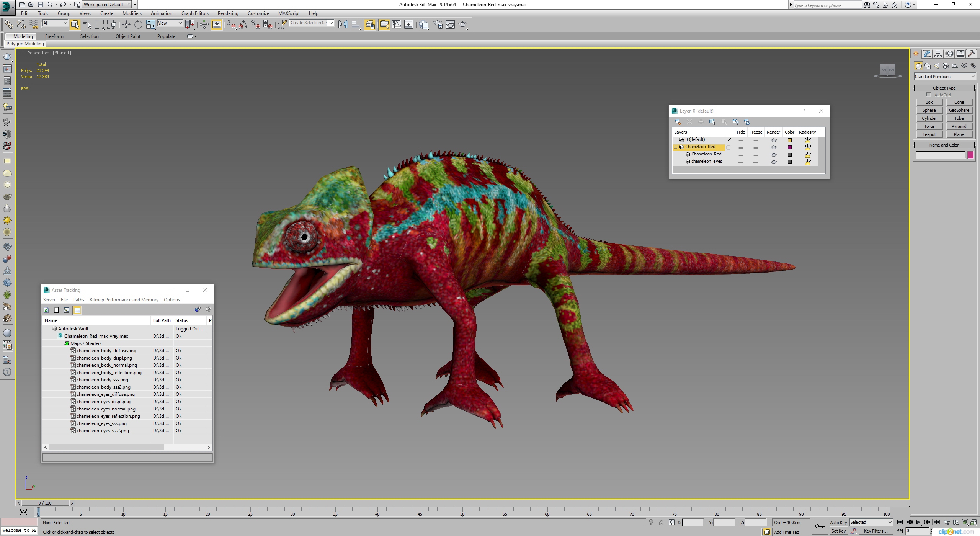Switch to the Freeform ribbon tab
This screenshot has width=980, height=536.
click(54, 36)
